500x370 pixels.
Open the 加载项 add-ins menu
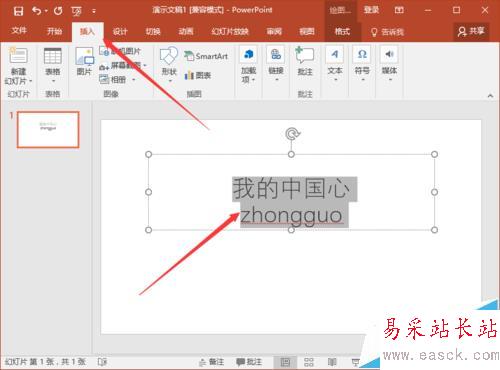click(248, 65)
